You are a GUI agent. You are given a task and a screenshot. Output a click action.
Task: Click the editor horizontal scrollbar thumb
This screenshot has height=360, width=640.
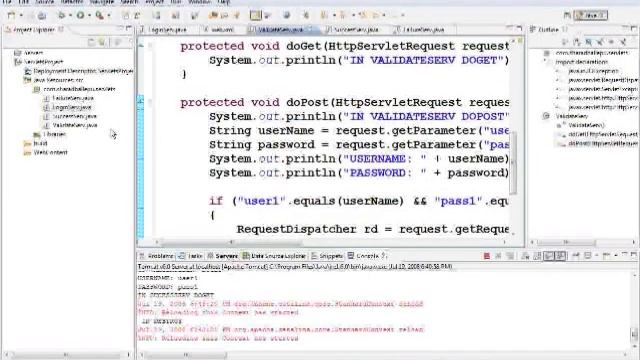click(x=232, y=242)
